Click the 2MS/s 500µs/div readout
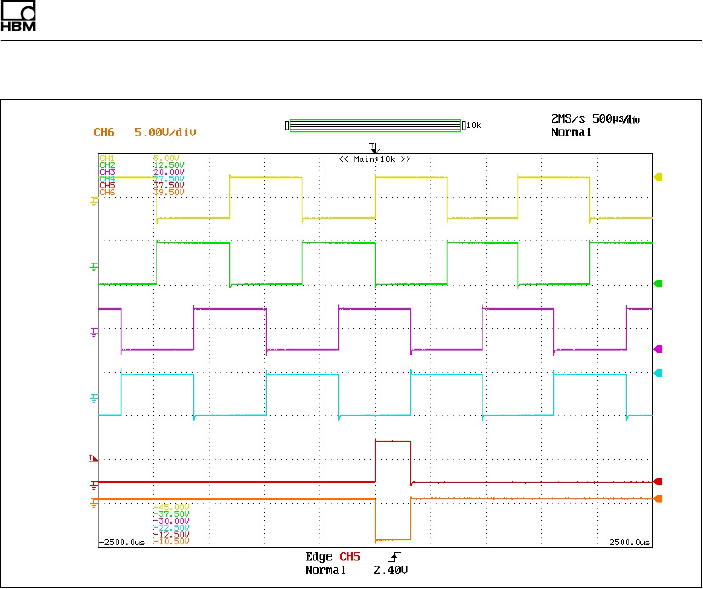703x589 pixels. 595,119
